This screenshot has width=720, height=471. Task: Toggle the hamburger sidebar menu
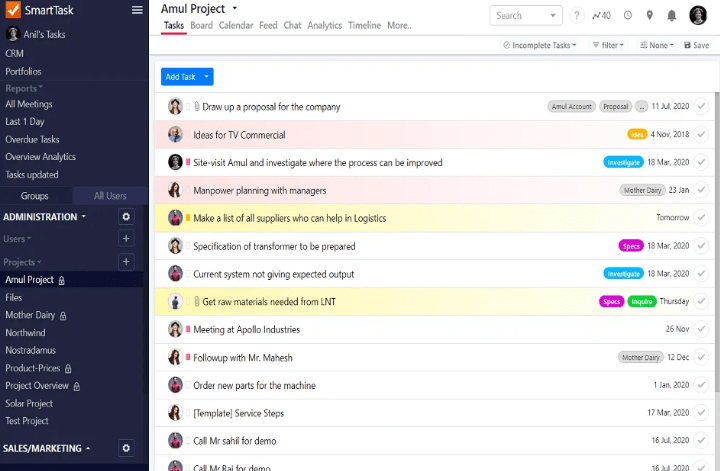137,10
